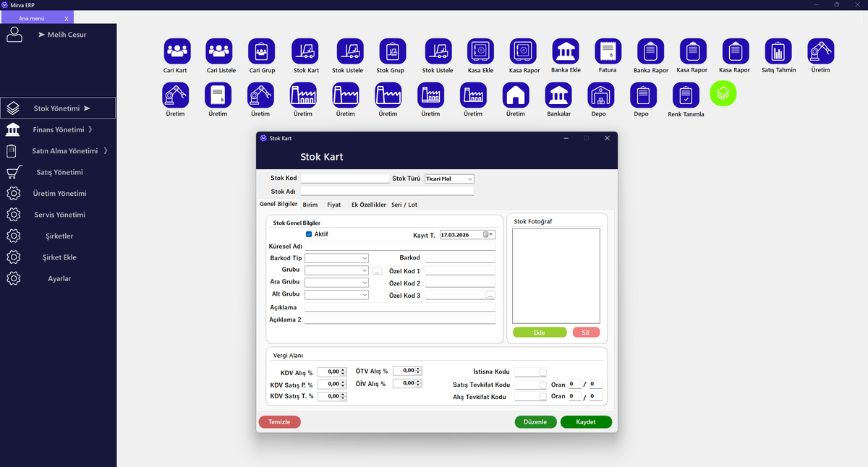Click the green layers icon
This screenshot has width=868, height=467.
(723, 93)
